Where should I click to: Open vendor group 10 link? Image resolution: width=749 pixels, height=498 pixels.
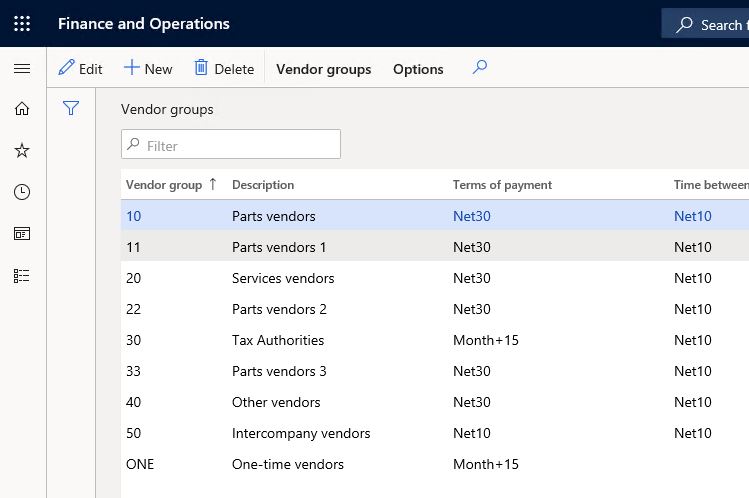coord(133,216)
